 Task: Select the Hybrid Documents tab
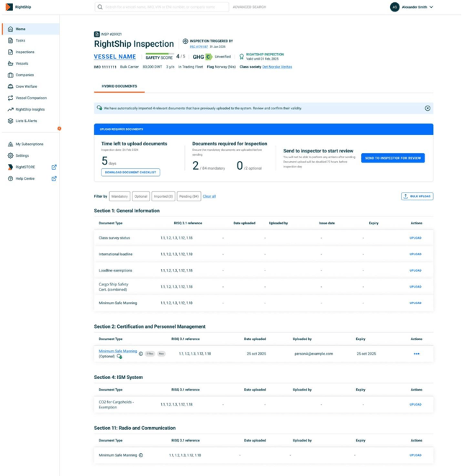[119, 86]
